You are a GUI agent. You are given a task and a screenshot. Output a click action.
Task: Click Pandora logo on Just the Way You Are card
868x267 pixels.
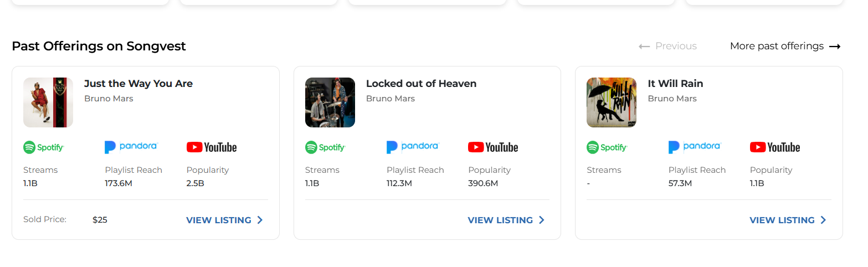coord(131,147)
